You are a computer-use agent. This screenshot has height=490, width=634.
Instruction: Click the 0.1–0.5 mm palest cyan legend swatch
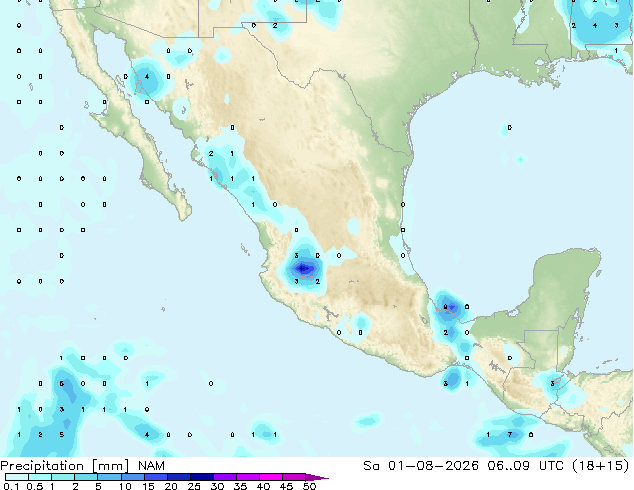17,477
